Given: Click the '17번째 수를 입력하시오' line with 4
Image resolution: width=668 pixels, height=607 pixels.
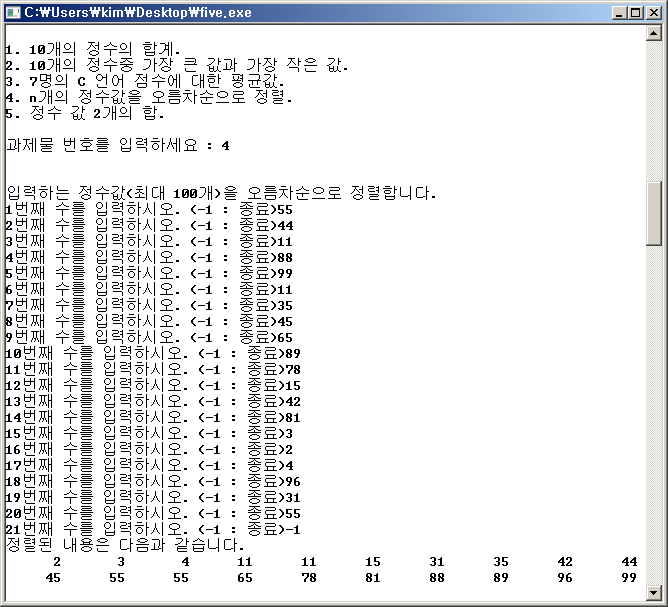Looking at the screenshot, I should click(149, 466).
